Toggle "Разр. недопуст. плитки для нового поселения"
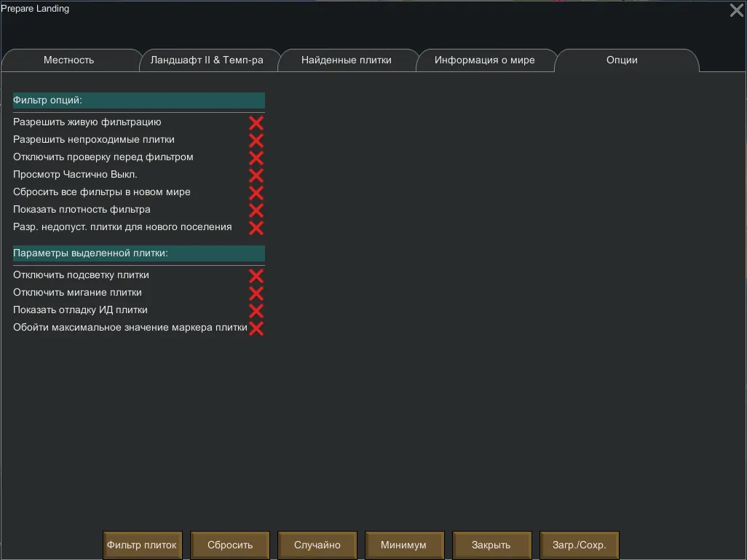747x560 pixels. coord(256,228)
